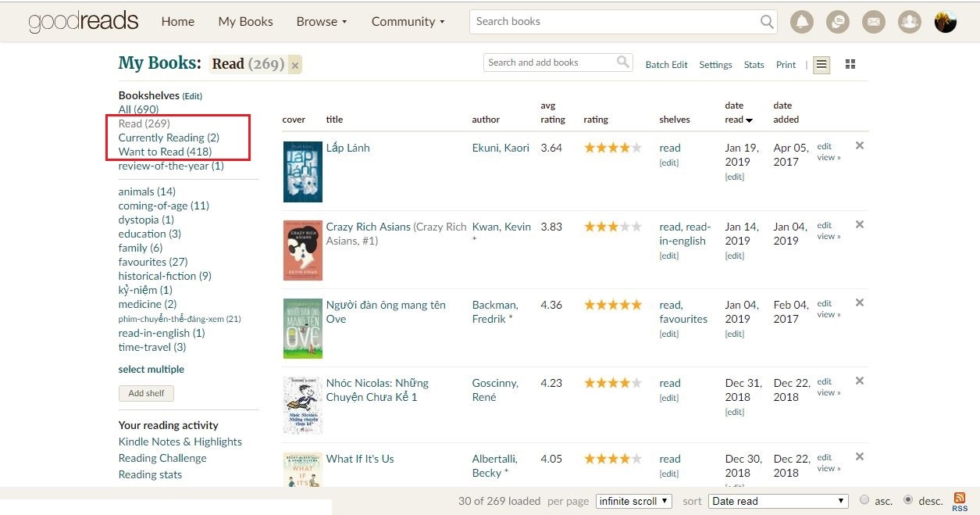Open the notifications bell icon

coord(802,22)
